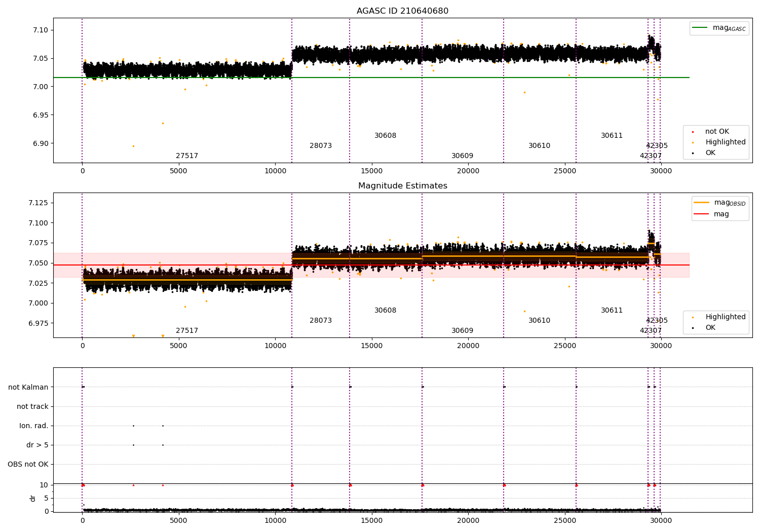The height and width of the screenshot is (532, 760).
Task: Click the 'not Kalman' row label
Action: [x=28, y=388]
